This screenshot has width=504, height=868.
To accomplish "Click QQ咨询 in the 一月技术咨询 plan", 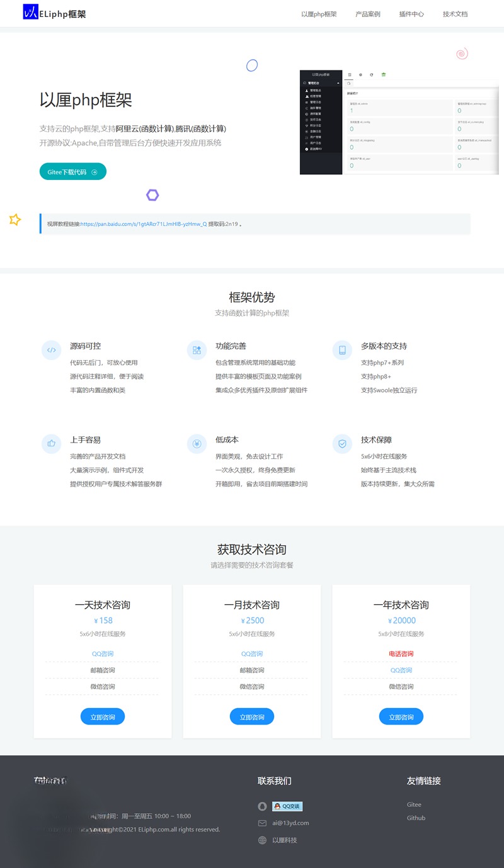I will pyautogui.click(x=251, y=653).
